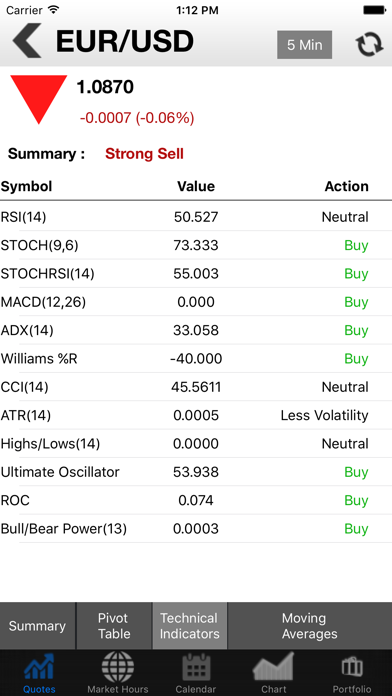Refresh quotes with the circular arrows icon
Image resolution: width=392 pixels, height=696 pixels.
click(369, 44)
